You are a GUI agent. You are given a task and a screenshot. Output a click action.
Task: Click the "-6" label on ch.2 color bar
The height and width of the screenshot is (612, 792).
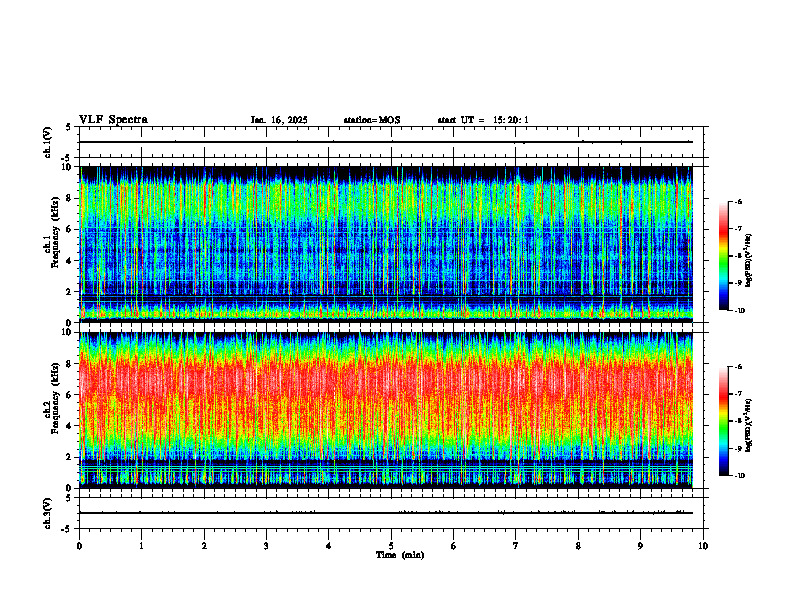[x=738, y=367]
